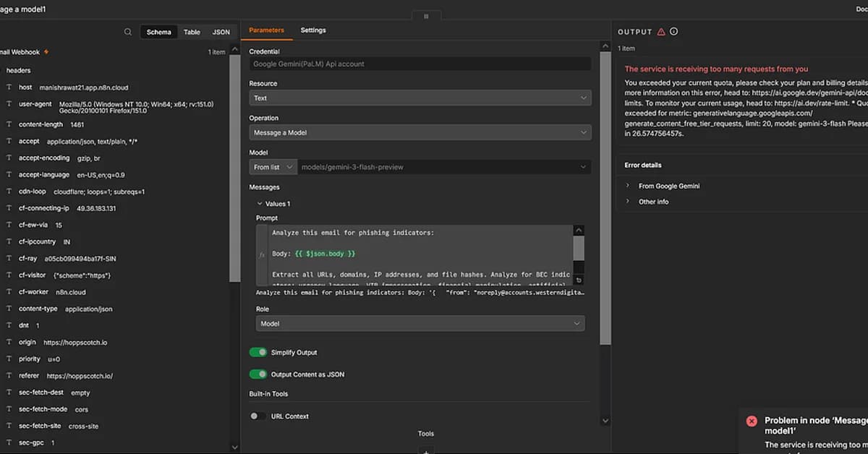The width and height of the screenshot is (868, 454).
Task: Click the warning triangle next to OUTPUT
Action: (661, 32)
